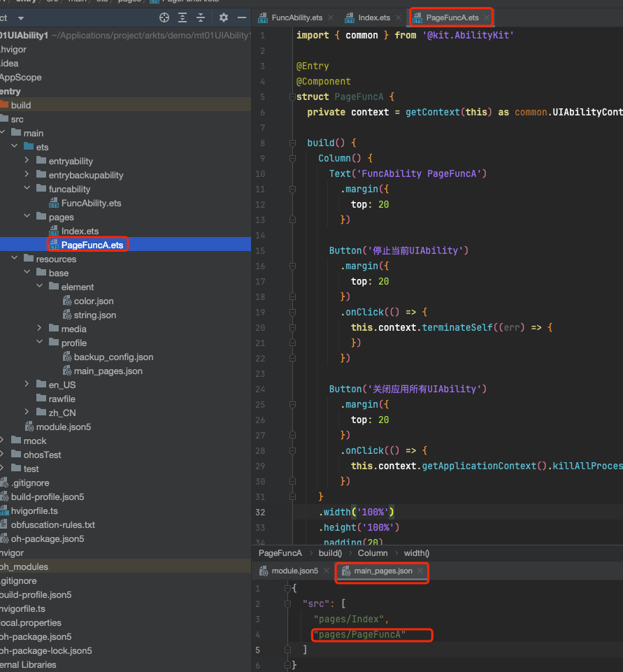
Task: Close the main_pages.json tab
Action: [x=420, y=571]
